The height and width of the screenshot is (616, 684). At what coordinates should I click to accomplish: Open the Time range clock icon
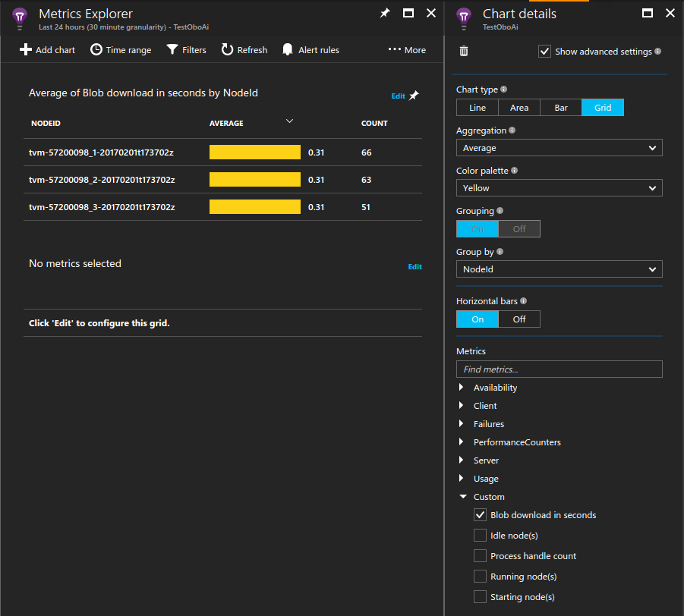click(96, 50)
